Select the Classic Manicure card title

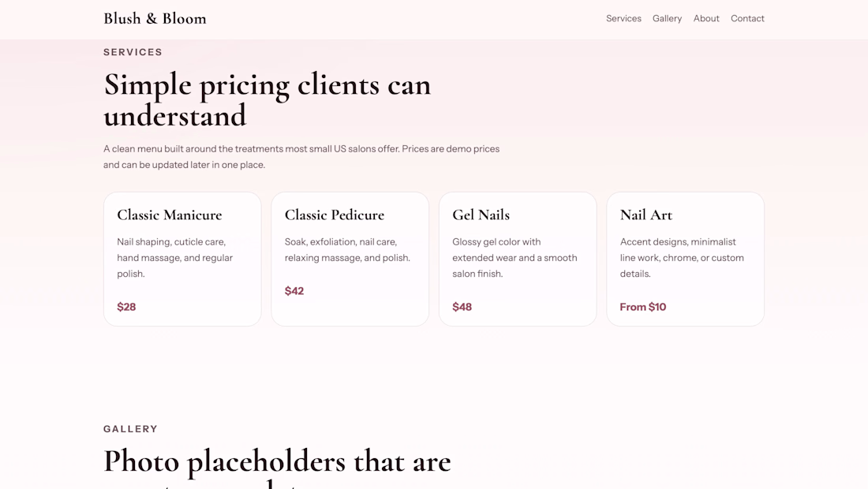coord(170,215)
